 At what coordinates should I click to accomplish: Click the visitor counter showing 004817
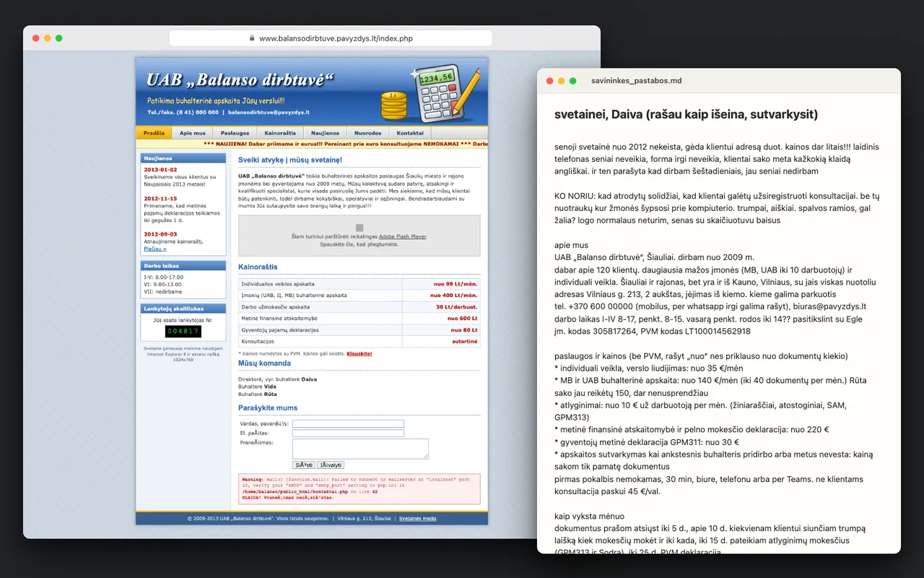[183, 332]
